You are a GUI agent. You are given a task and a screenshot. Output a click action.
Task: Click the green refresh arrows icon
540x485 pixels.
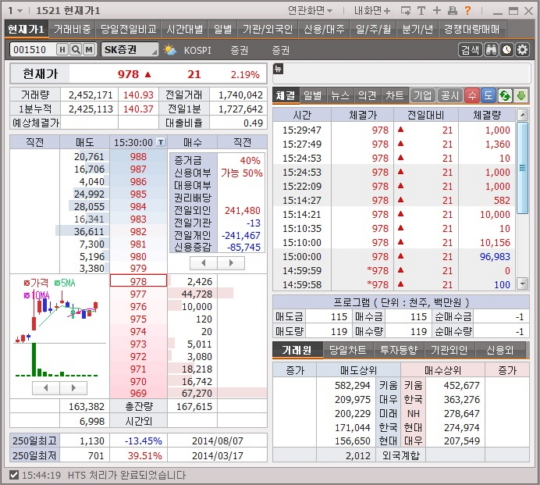505,95
